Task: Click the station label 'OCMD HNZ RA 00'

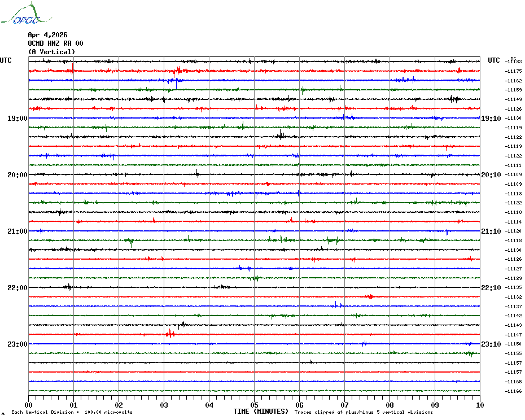Action: pos(55,43)
